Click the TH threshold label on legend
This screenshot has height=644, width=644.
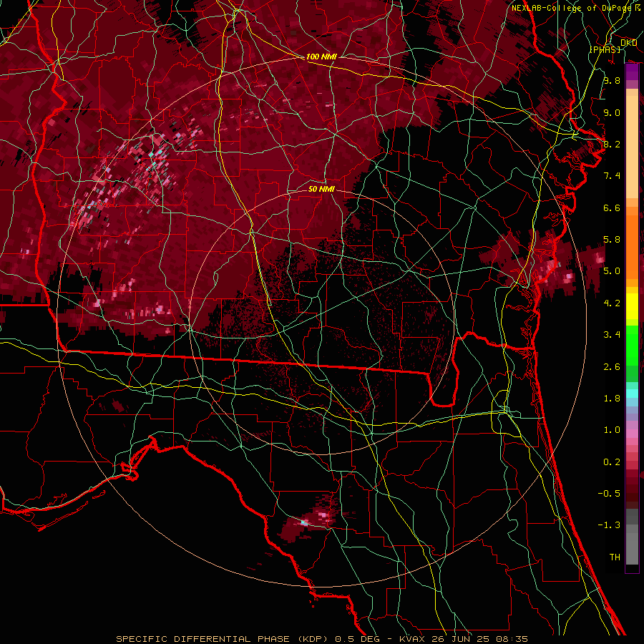point(615,557)
